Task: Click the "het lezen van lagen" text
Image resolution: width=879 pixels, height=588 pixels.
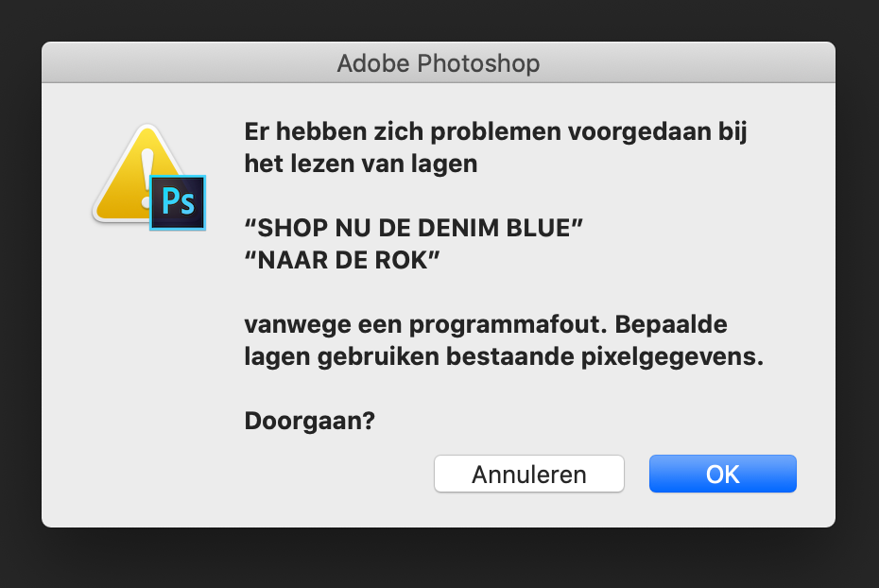Action: tap(360, 164)
